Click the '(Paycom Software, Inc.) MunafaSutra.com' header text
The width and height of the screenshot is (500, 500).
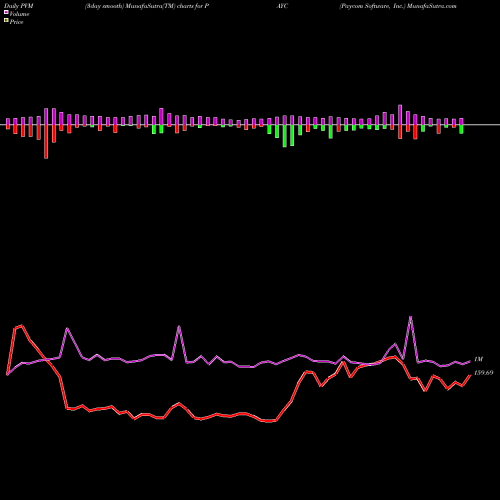click(398, 6)
